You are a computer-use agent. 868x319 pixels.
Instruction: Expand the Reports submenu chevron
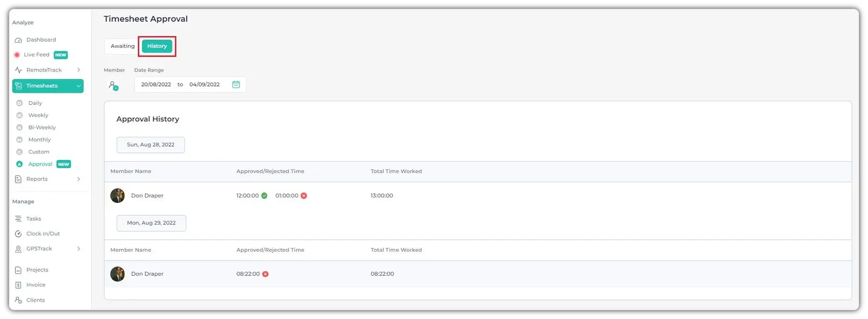79,179
